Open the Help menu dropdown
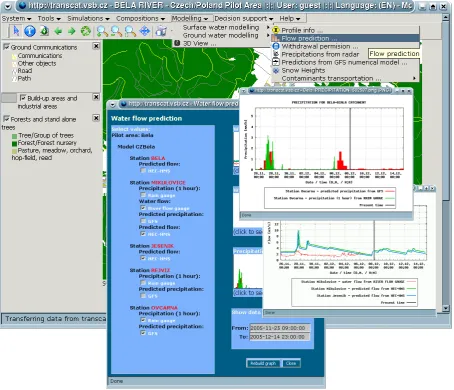The height and width of the screenshot is (390, 454). pos(290,19)
